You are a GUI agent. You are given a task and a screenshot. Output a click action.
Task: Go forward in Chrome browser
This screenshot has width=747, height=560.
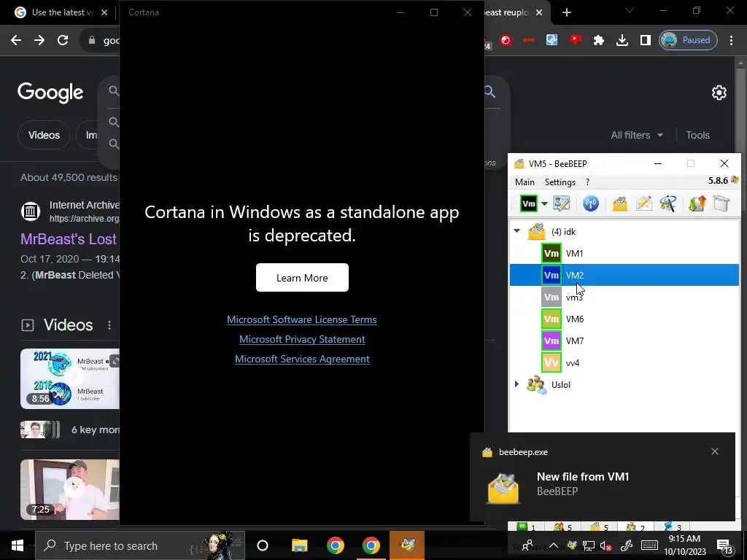click(x=39, y=40)
